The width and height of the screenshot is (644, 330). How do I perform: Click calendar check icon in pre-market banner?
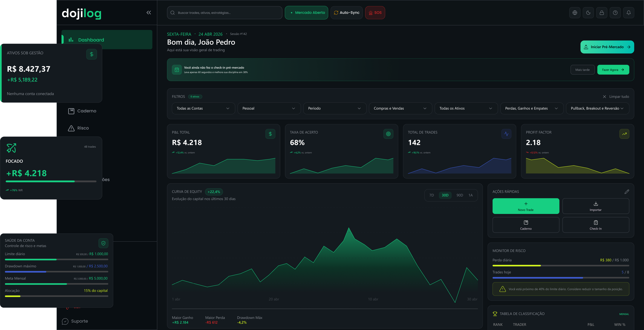tap(177, 70)
